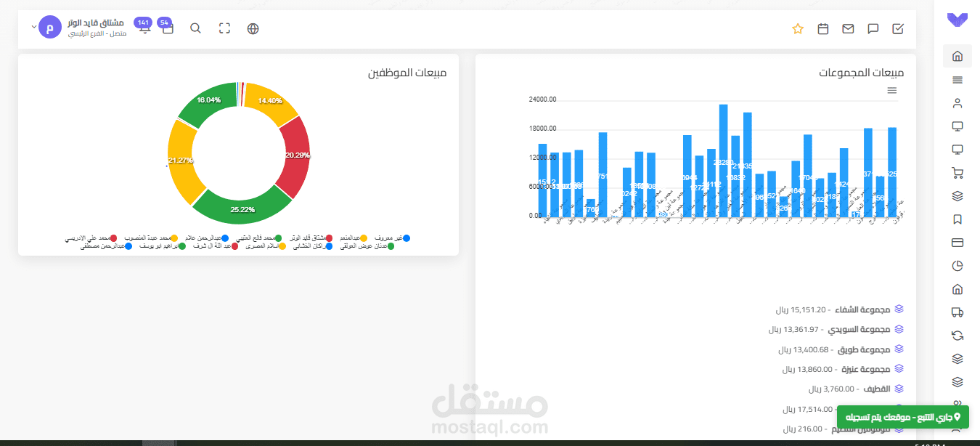Click the 21.27% yellow donut slice
This screenshot has height=446, width=980.
pyautogui.click(x=181, y=161)
